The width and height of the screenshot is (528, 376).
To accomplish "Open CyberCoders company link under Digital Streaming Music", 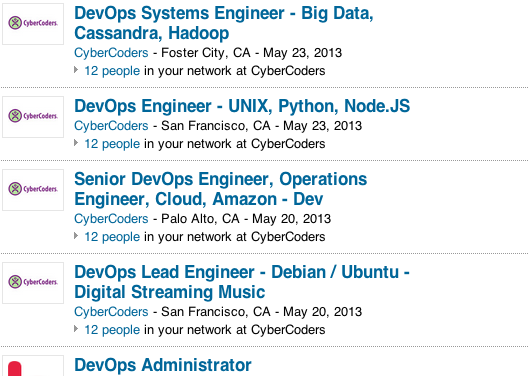I will pos(111,312).
